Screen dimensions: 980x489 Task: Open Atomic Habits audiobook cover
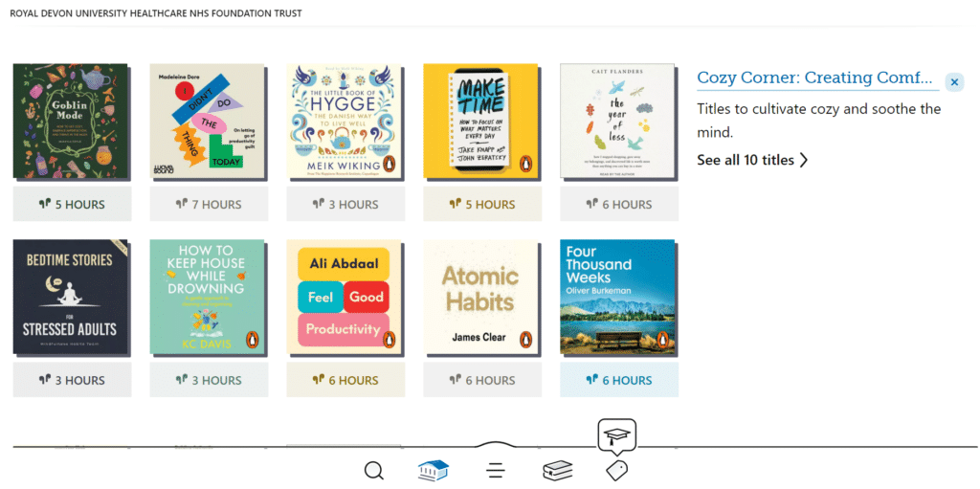click(x=481, y=298)
